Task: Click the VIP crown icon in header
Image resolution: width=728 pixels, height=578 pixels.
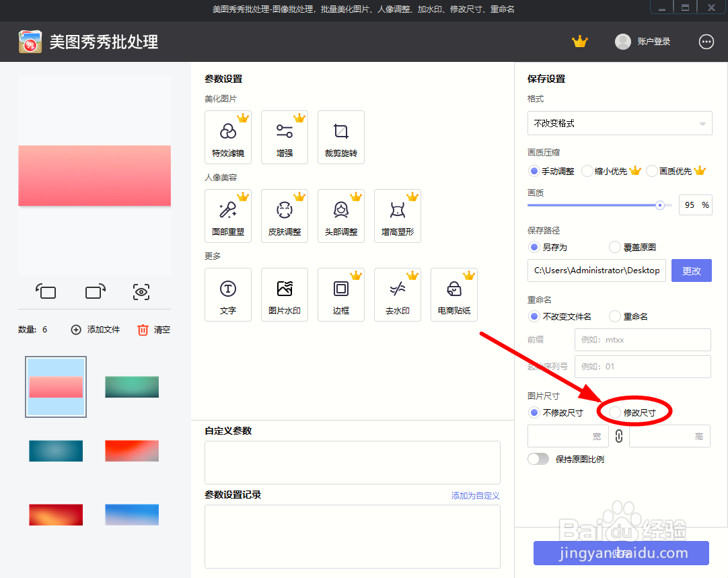Action: (580, 42)
